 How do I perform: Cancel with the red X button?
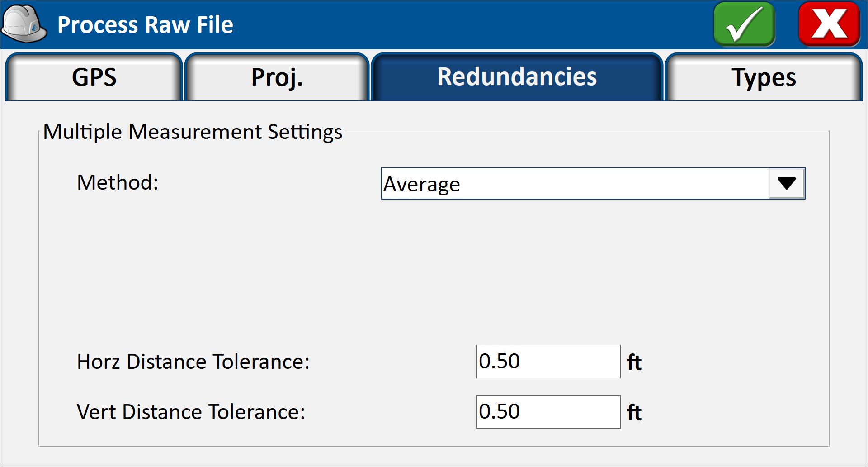[x=829, y=24]
